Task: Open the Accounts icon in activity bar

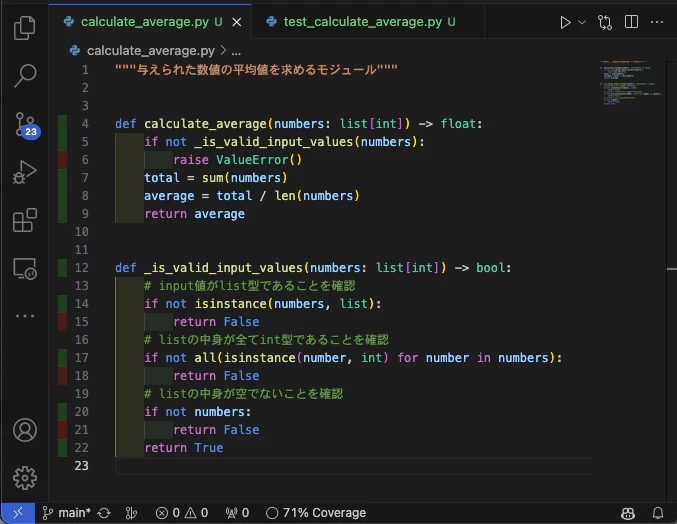Action: 25,430
